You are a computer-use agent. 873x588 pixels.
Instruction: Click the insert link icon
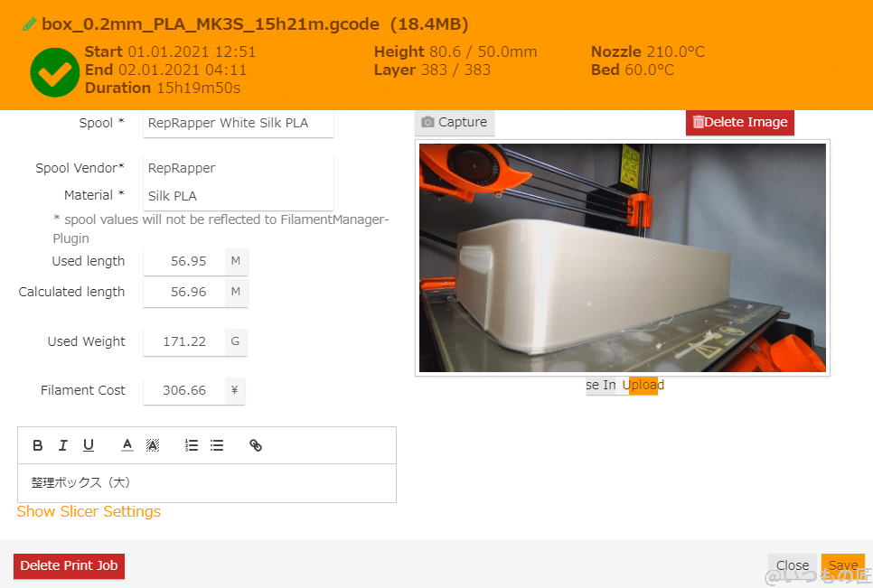(x=256, y=445)
